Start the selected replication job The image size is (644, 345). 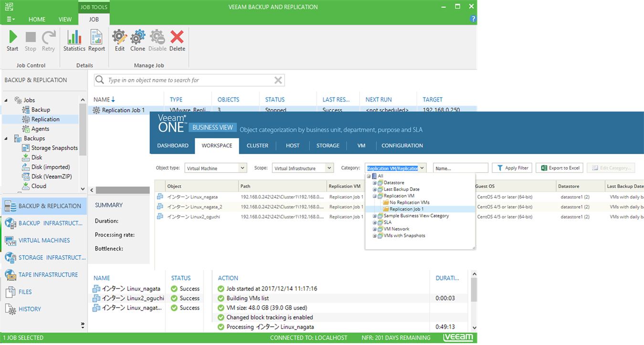[x=12, y=41]
